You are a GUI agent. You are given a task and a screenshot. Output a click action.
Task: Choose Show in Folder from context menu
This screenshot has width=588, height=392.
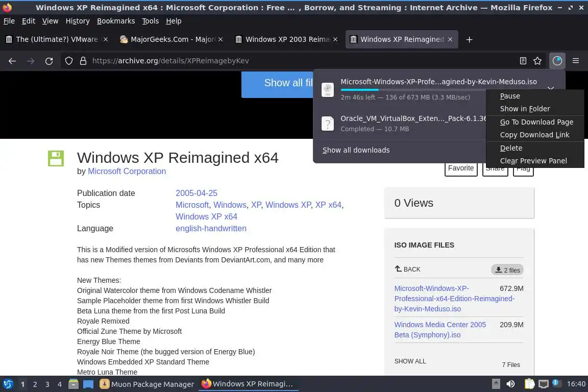point(525,109)
